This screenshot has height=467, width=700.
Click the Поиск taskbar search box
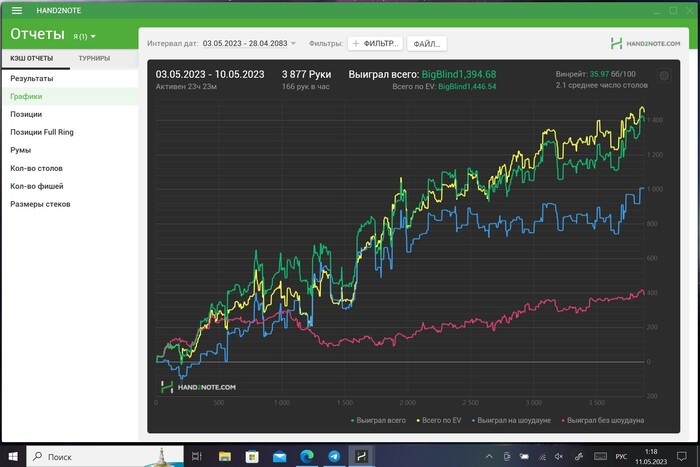(x=105, y=456)
